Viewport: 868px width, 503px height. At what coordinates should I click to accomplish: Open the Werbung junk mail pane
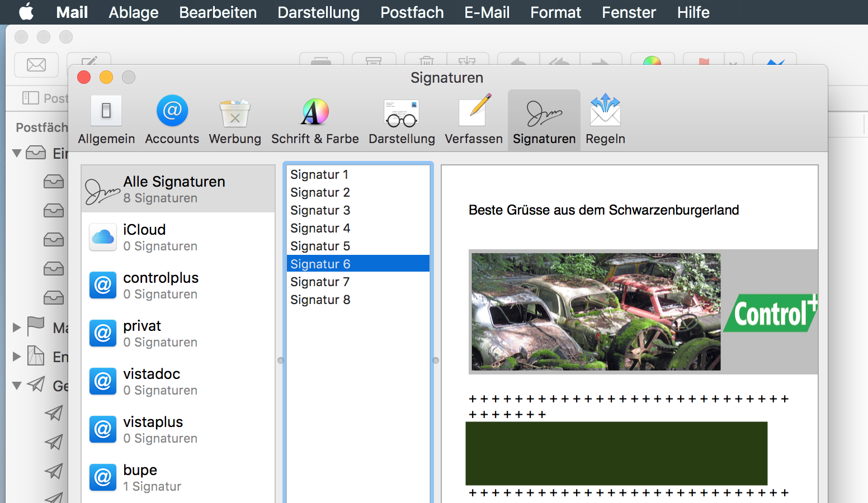point(235,120)
